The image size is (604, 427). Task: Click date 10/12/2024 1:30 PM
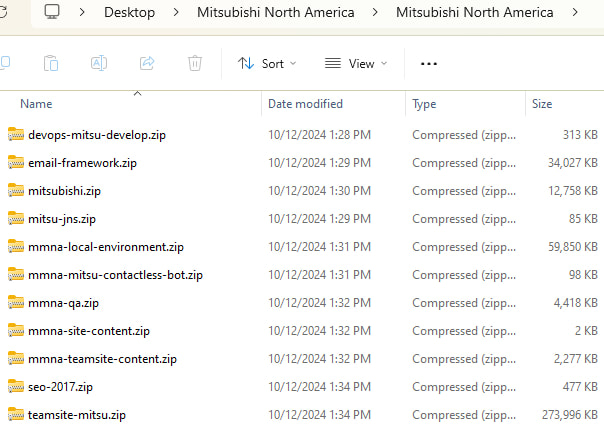[x=319, y=191]
